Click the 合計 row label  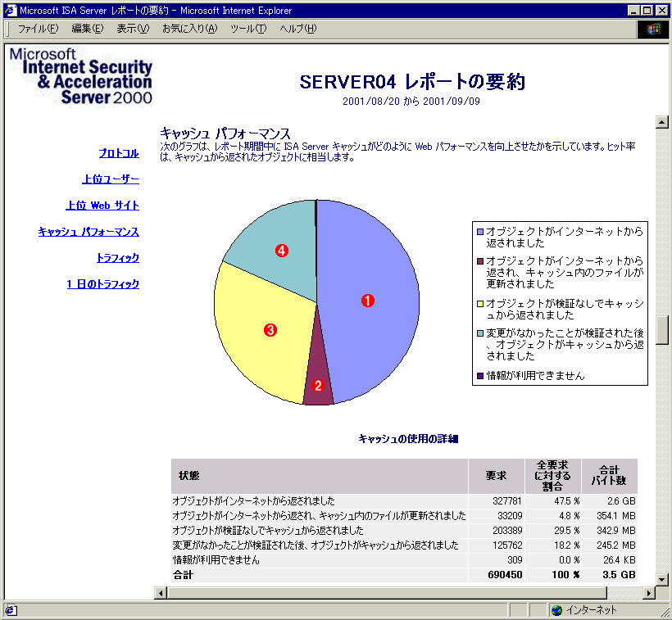(183, 575)
